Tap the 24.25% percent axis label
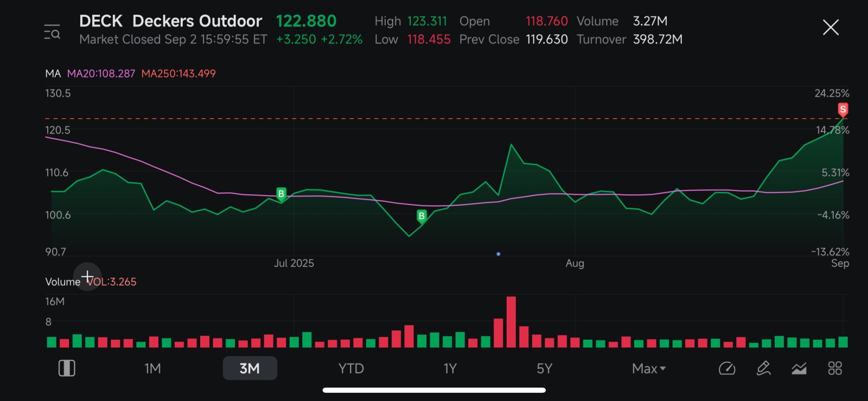868x401 pixels. click(x=832, y=93)
